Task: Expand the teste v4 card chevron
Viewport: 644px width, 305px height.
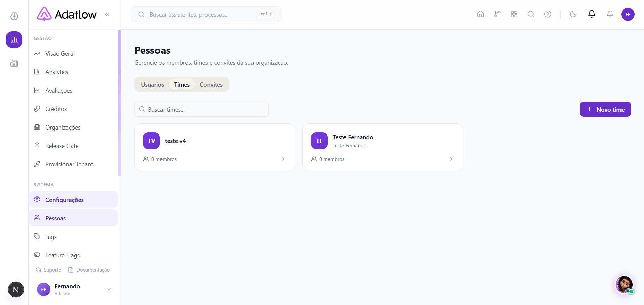Action: point(283,159)
